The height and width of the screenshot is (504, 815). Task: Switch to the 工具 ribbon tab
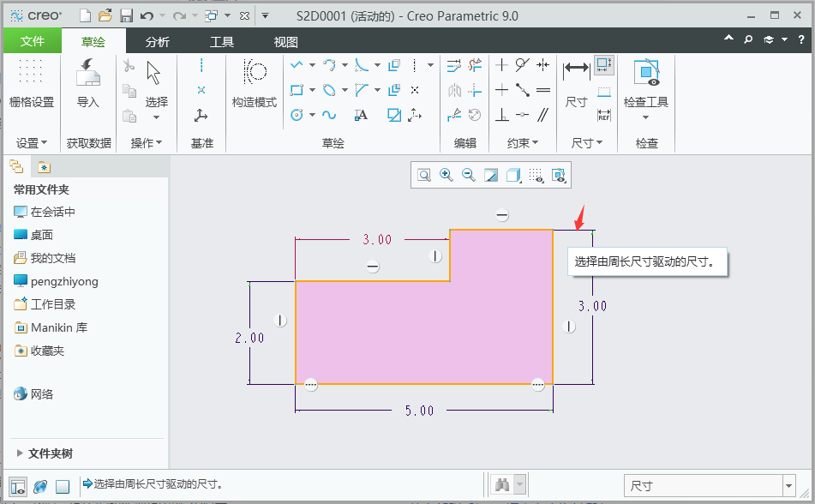pyautogui.click(x=222, y=42)
